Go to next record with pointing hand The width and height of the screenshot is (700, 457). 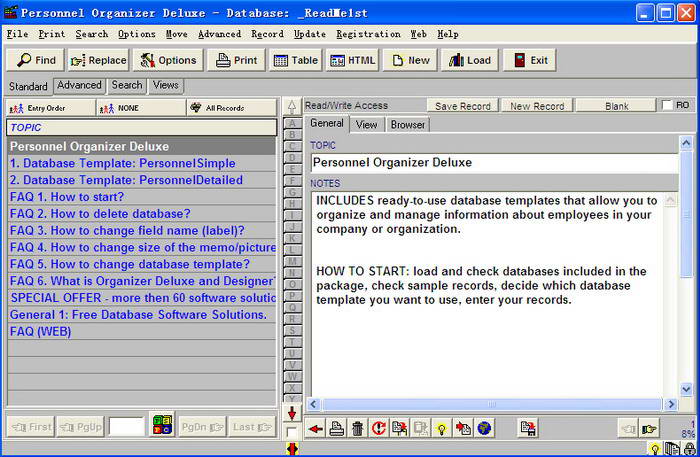pos(649,429)
